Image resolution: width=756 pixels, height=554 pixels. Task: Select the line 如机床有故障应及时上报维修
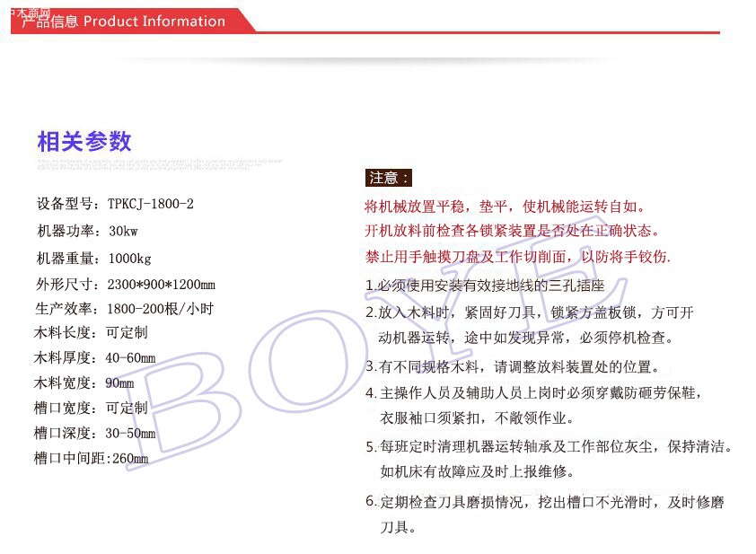click(478, 471)
